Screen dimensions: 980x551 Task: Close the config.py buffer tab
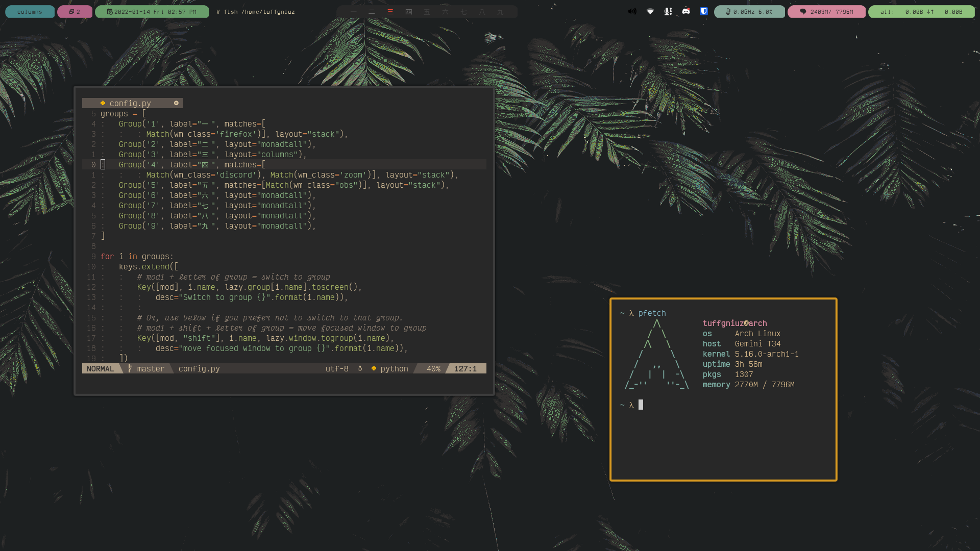176,103
